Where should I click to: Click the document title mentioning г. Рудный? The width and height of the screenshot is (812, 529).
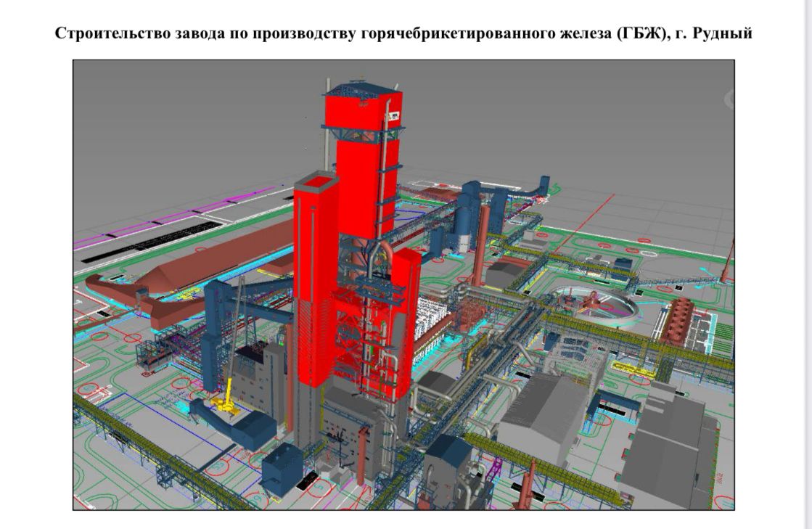(403, 35)
